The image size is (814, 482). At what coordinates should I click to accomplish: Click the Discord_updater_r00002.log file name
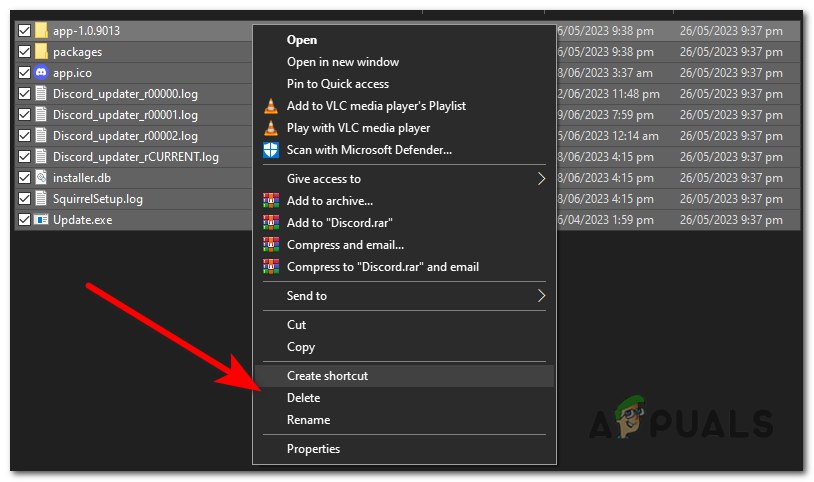pyautogui.click(x=125, y=136)
